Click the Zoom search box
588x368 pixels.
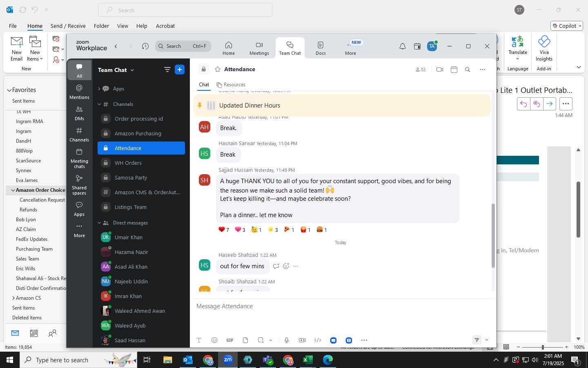pyautogui.click(x=183, y=46)
